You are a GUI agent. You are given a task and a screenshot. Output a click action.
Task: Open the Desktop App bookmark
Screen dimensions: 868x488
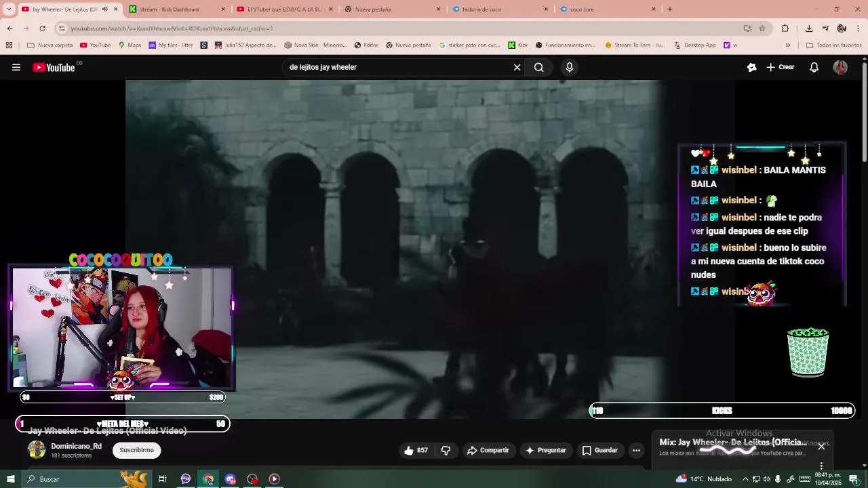pos(695,45)
